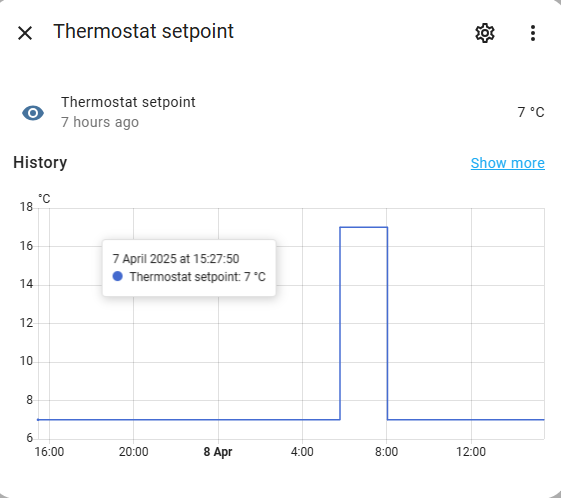
Task: Click the Show more history link
Action: (x=508, y=163)
